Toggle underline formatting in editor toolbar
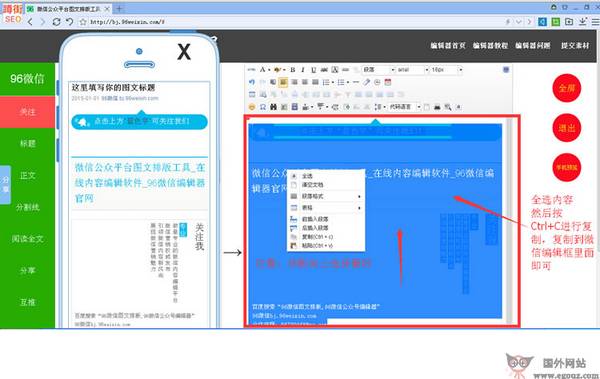The height and width of the screenshot is (379, 600). coord(313,70)
